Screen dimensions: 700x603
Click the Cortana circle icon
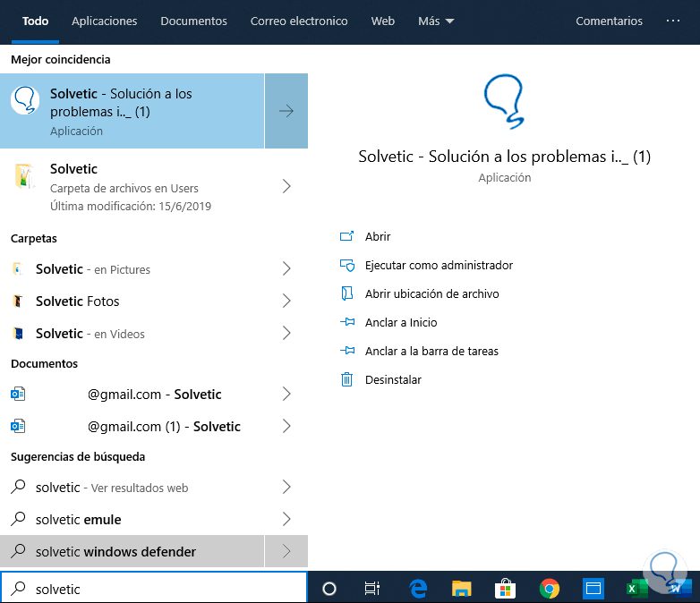click(329, 589)
